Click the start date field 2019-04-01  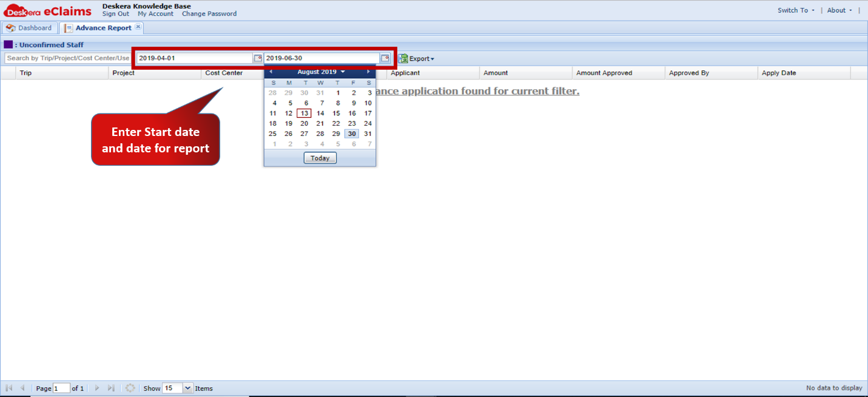point(195,58)
